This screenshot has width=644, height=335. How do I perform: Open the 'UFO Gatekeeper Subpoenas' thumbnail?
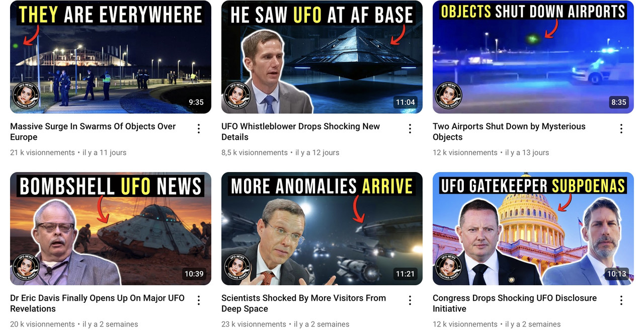coord(533,228)
